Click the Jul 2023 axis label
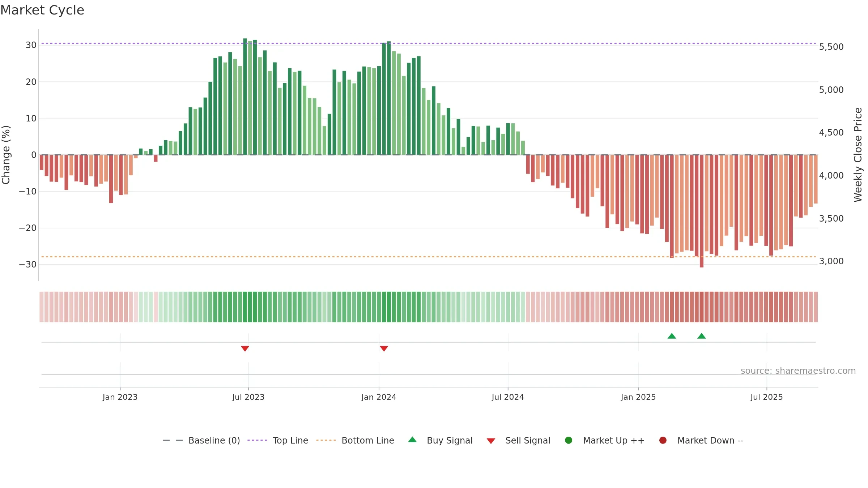 click(x=248, y=397)
